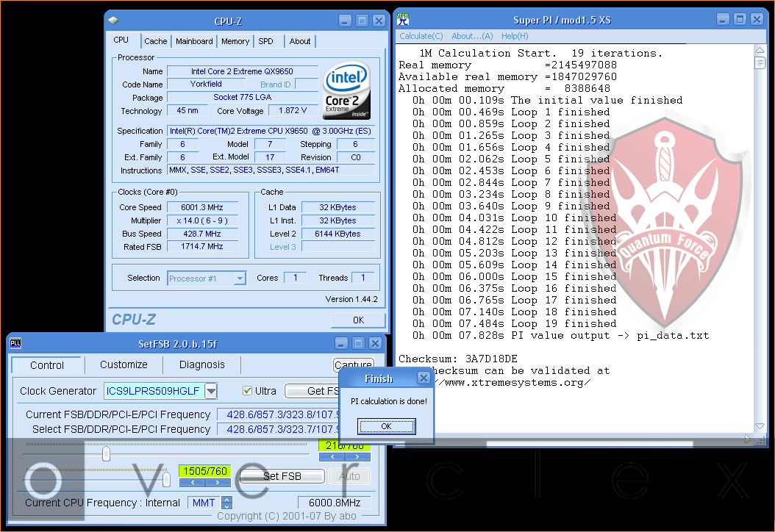Click the OK button in CPU-Z
The width and height of the screenshot is (775, 532).
click(x=358, y=320)
